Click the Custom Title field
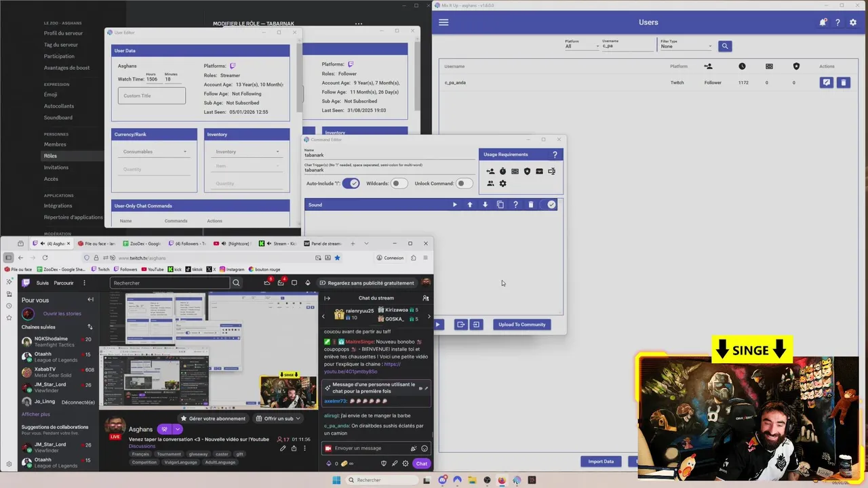Screen dimensions: 868x488 coord(152,96)
